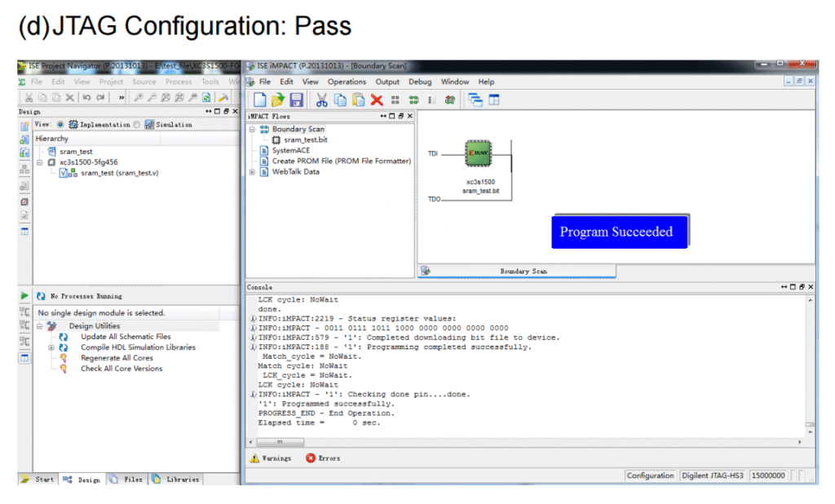Select Check All Core Versions process

click(x=121, y=369)
